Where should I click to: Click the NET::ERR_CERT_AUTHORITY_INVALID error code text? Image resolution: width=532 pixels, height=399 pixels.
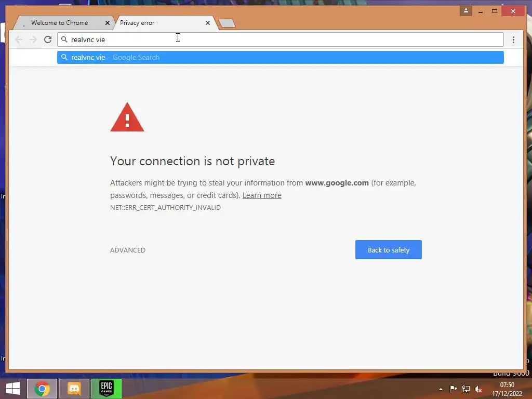(166, 208)
